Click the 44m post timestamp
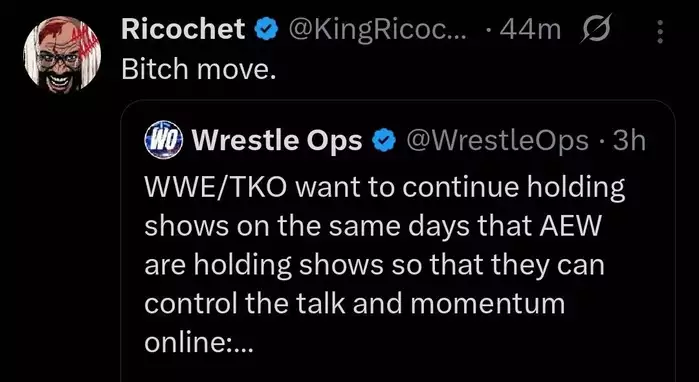The image size is (699, 382). [x=530, y=30]
